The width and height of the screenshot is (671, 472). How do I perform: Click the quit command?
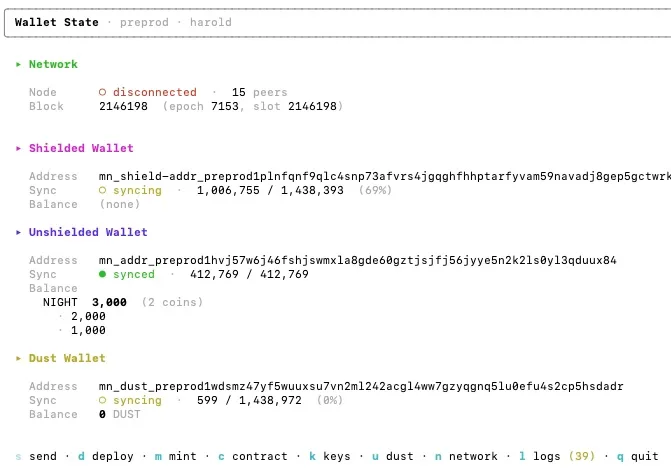(x=637, y=456)
